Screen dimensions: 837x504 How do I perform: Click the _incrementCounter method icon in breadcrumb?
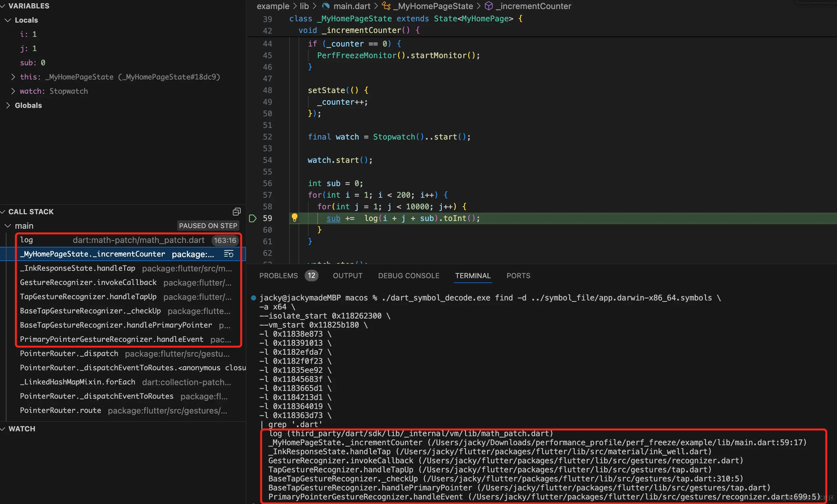click(x=488, y=6)
